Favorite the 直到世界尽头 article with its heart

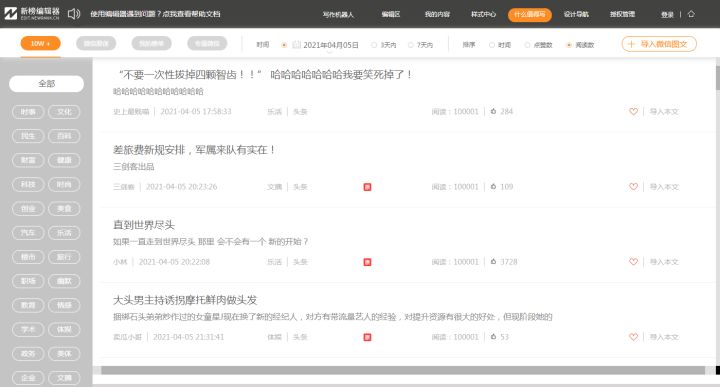coord(633,262)
